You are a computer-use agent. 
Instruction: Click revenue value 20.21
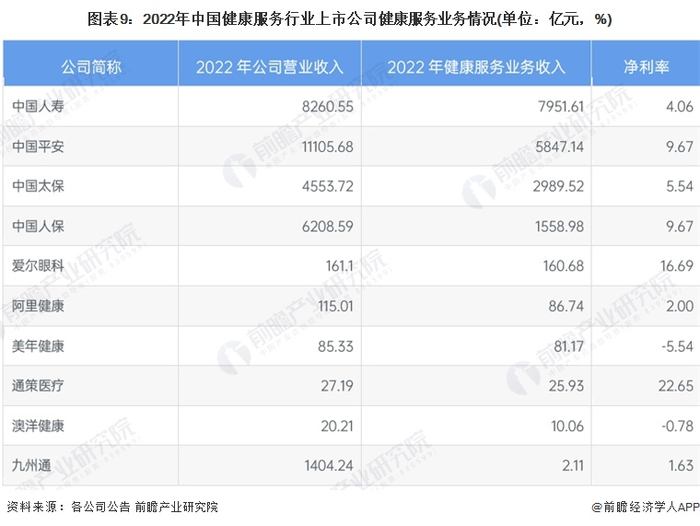[x=337, y=426]
